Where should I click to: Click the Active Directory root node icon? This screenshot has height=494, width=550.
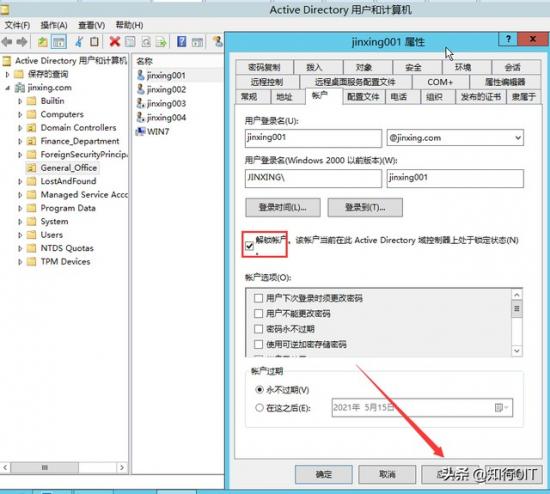[6, 61]
